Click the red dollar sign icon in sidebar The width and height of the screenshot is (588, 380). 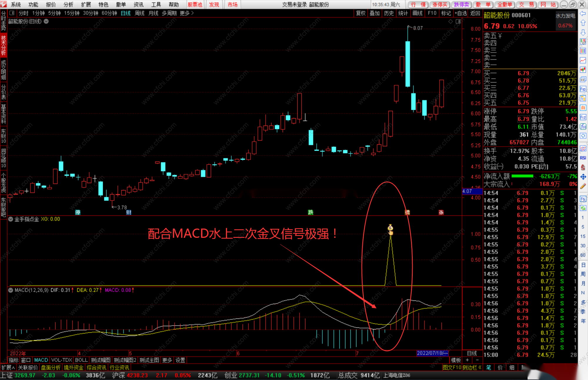(583, 167)
